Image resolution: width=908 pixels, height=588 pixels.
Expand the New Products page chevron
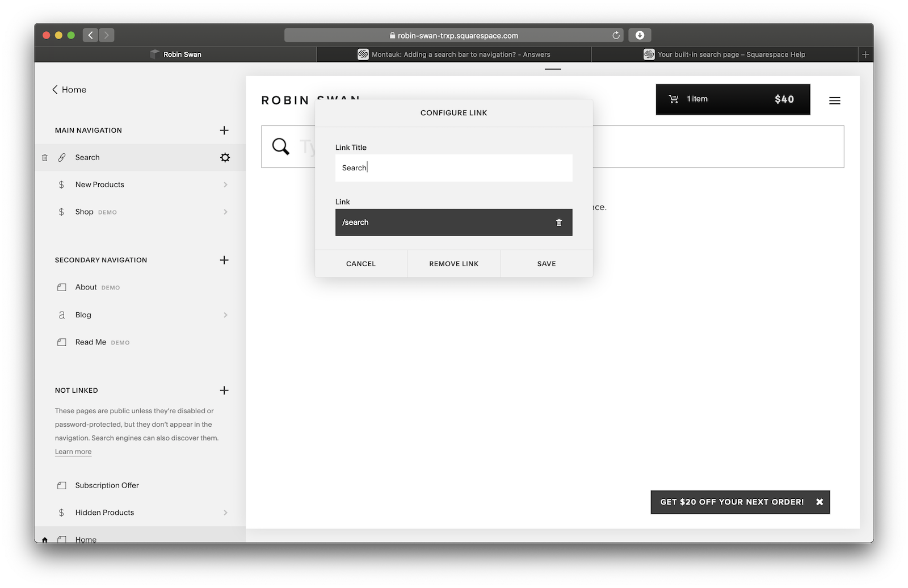tap(225, 185)
